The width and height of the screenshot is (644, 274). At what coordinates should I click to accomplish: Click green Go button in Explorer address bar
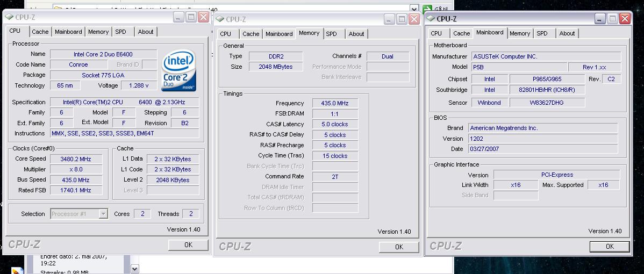click(x=427, y=9)
